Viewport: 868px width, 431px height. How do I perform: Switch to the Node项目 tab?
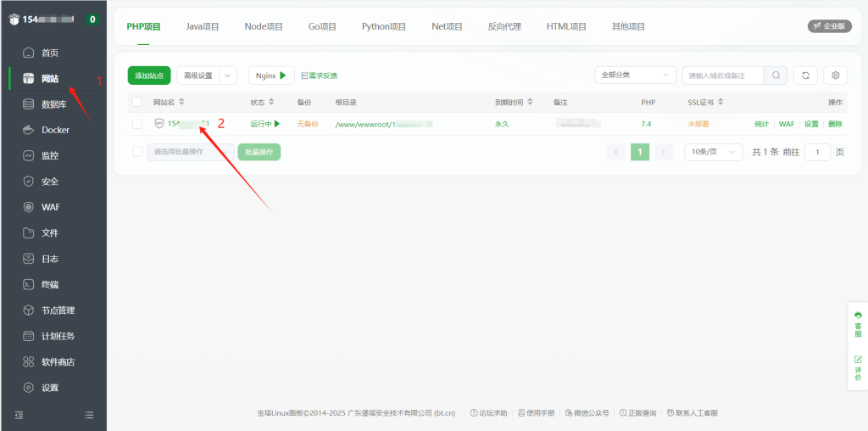coord(264,26)
